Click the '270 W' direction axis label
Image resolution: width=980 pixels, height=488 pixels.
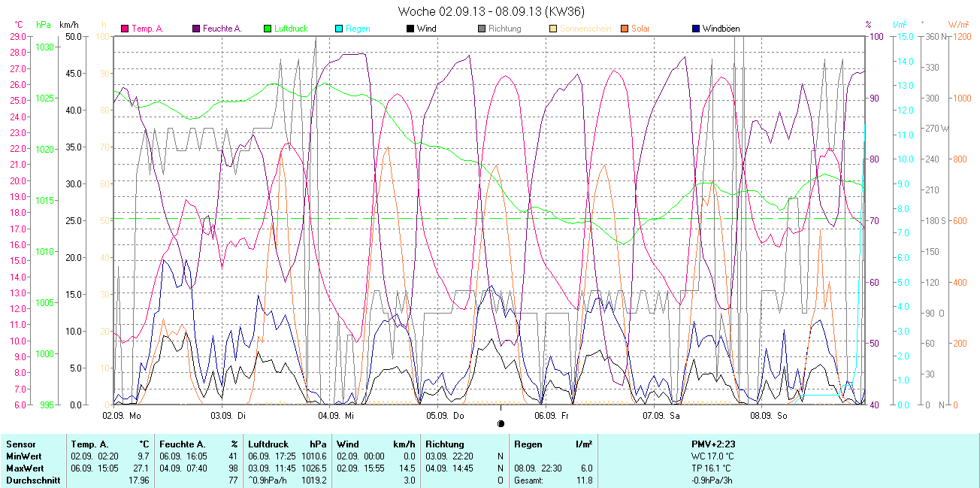tap(936, 129)
